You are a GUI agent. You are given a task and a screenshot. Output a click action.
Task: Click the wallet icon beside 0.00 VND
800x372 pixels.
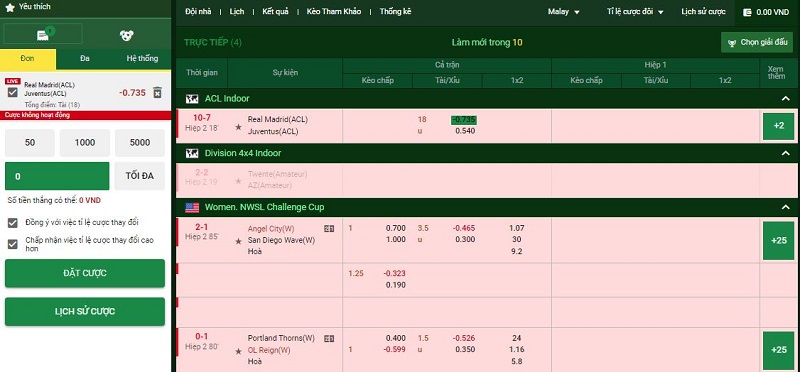point(747,12)
